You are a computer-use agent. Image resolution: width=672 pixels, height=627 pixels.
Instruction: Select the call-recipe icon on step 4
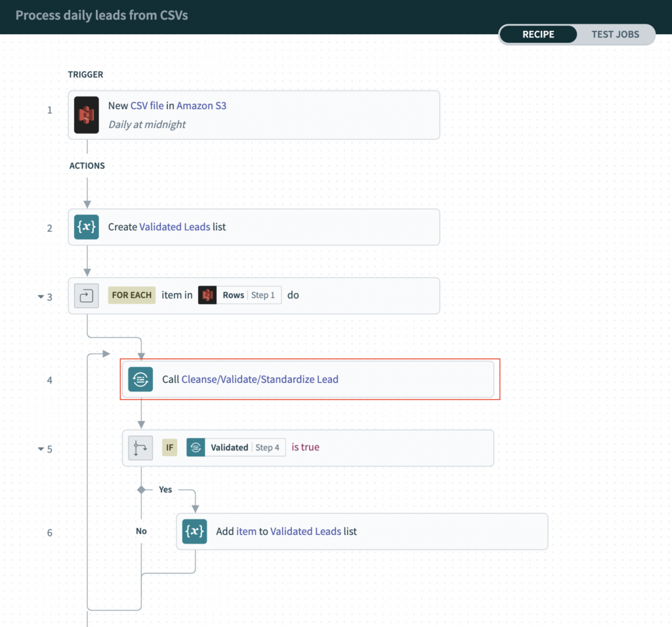[140, 379]
